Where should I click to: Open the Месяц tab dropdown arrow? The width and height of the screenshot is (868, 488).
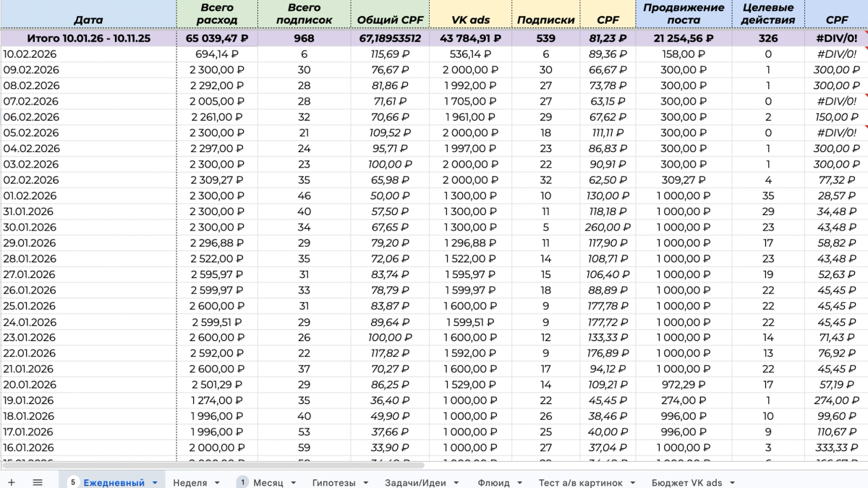[294, 483]
